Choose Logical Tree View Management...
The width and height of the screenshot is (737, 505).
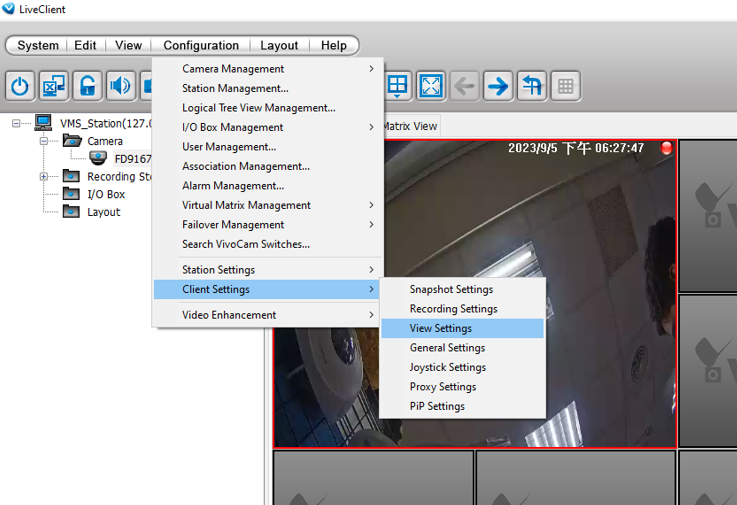(x=268, y=108)
